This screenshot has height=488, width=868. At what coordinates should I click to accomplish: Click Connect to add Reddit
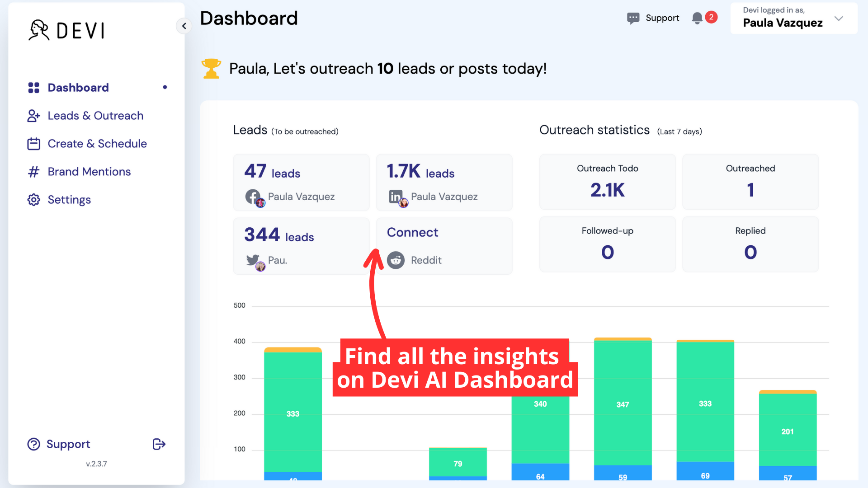412,232
